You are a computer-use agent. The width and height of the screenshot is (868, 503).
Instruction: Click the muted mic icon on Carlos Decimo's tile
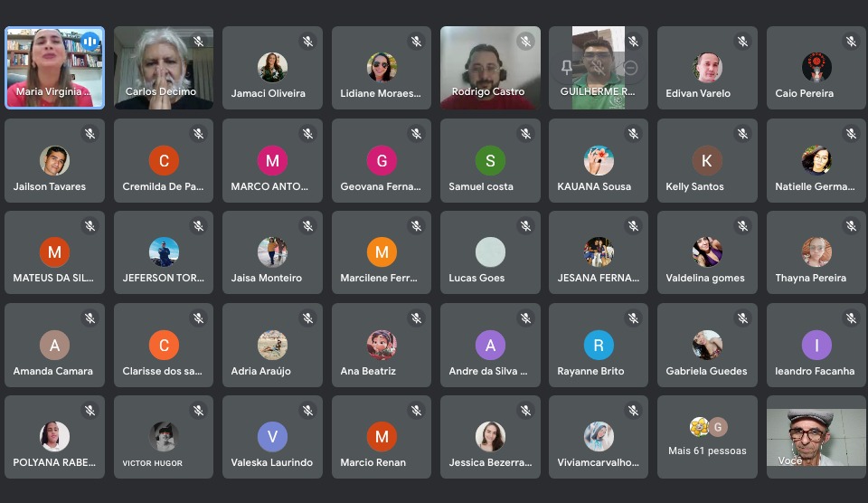[198, 41]
